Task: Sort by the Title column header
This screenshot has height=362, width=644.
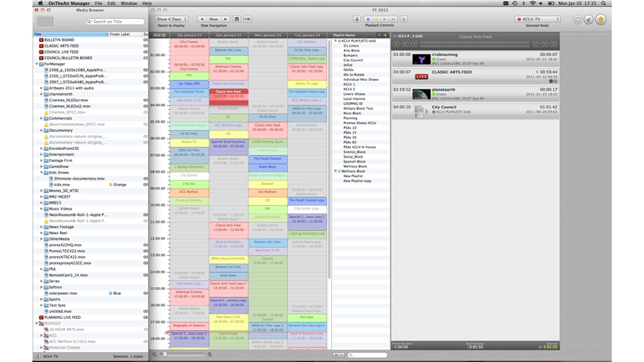Action: pyautogui.click(x=70, y=34)
